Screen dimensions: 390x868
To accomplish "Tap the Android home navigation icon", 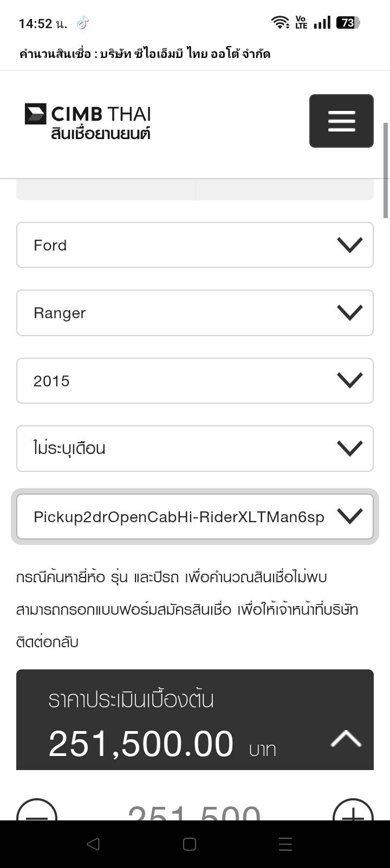I will click(190, 844).
